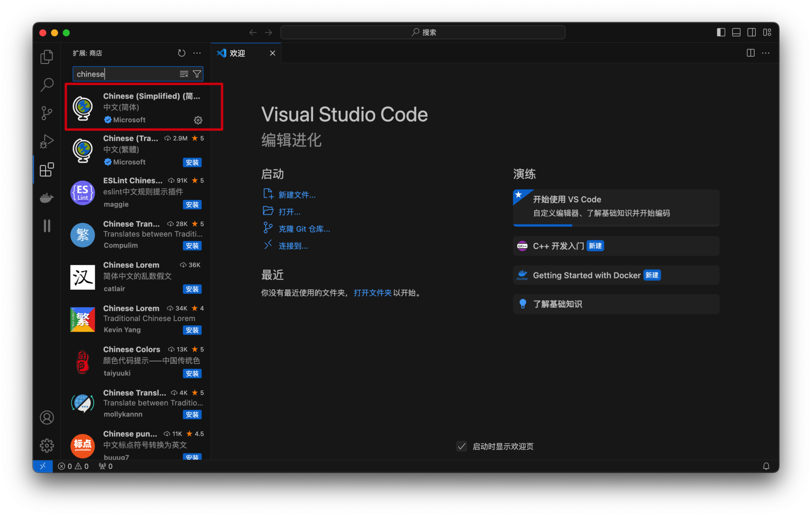Toggle secondary side bar visibility
Image resolution: width=812 pixels, height=516 pixels.
tap(752, 33)
